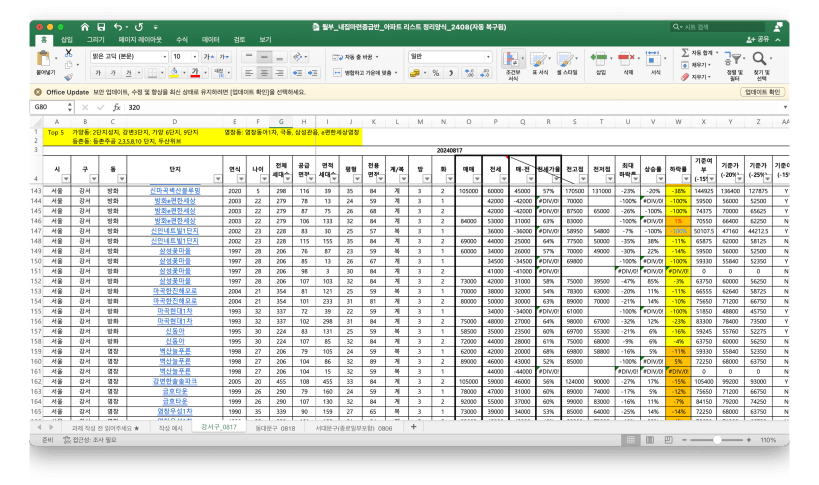This screenshot has height=485, width=819.
Task: Decrease font size with 가▼ icon
Action: tap(225, 56)
